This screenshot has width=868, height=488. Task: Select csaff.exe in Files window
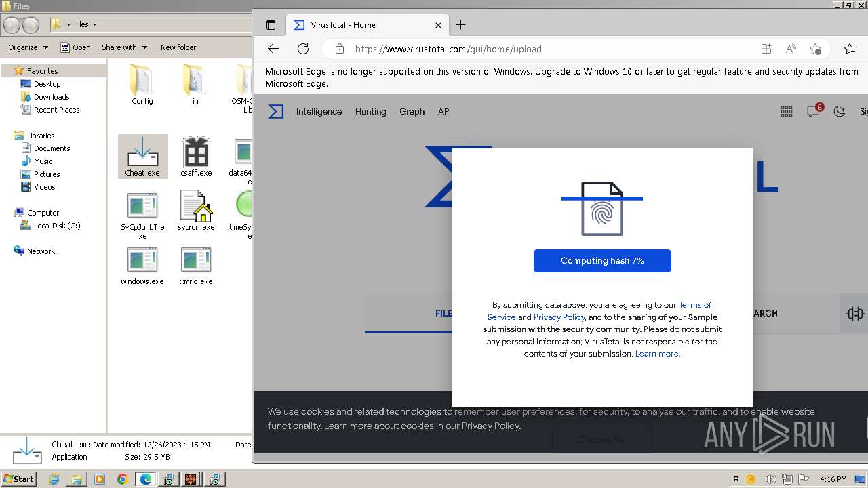[x=196, y=157]
